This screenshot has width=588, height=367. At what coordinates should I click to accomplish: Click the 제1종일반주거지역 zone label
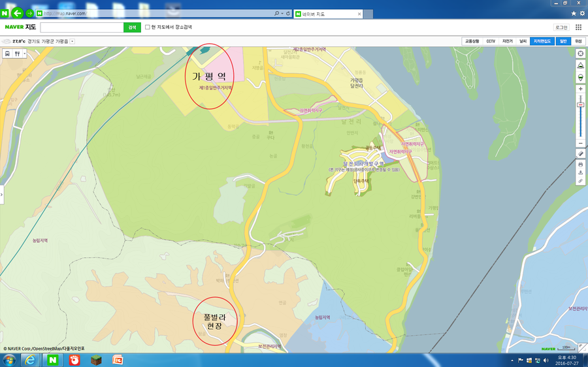click(x=215, y=88)
